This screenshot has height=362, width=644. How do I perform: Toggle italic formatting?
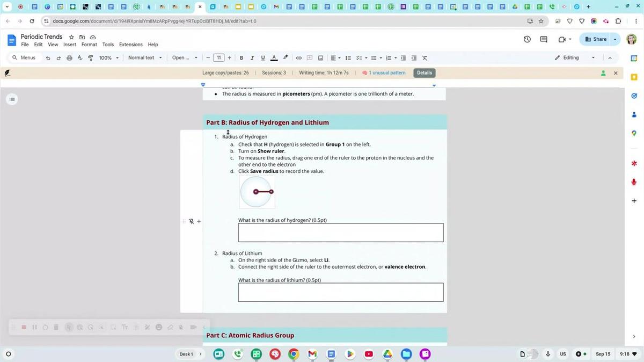point(252,58)
